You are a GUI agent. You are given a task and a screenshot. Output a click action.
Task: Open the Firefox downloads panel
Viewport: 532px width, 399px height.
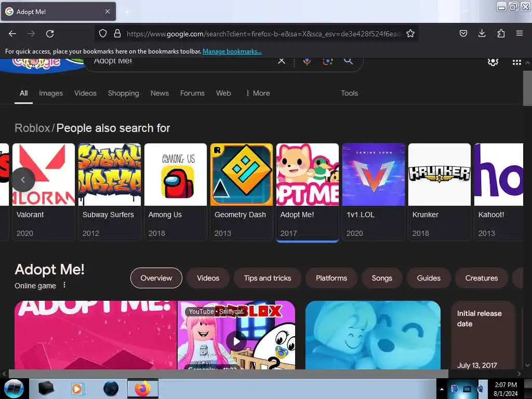(482, 33)
